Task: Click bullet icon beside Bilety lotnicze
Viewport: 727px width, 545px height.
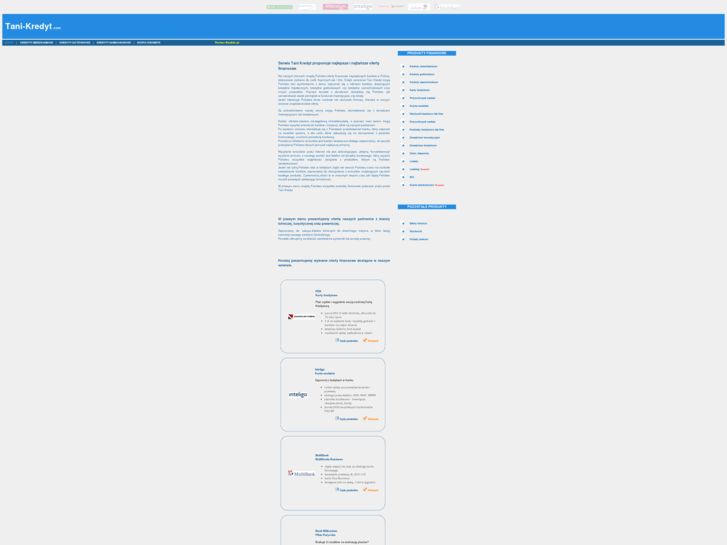Action: click(x=403, y=223)
